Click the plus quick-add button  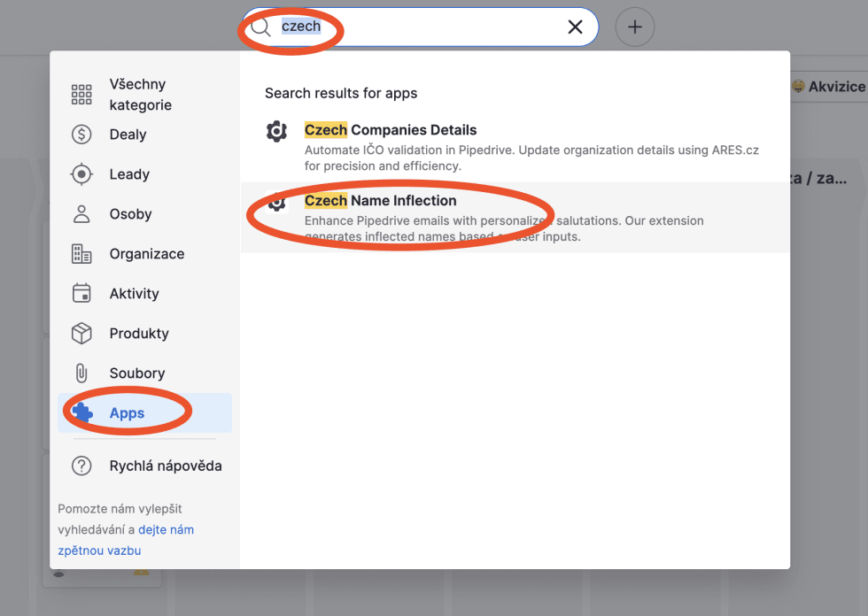point(635,27)
